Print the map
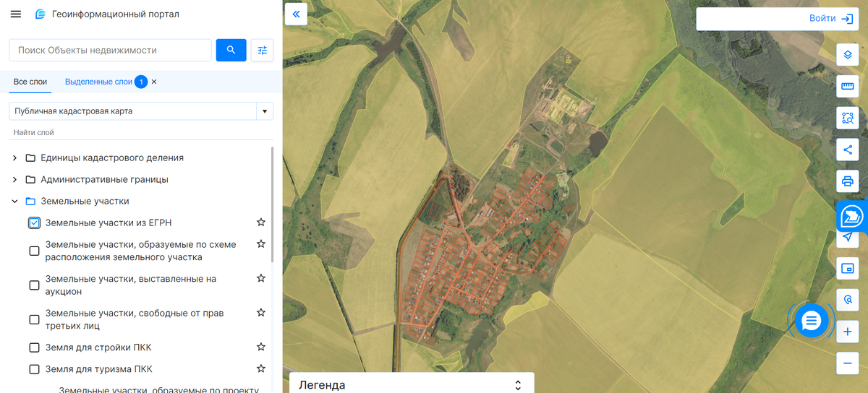The width and height of the screenshot is (868, 393). [848, 181]
